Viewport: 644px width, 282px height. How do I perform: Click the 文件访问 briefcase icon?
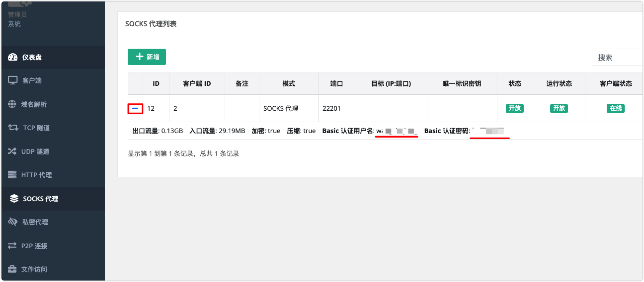tap(12, 269)
